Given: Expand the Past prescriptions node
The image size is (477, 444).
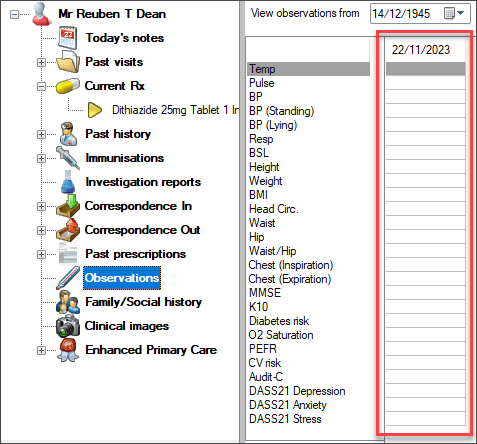Looking at the screenshot, I should point(41,254).
